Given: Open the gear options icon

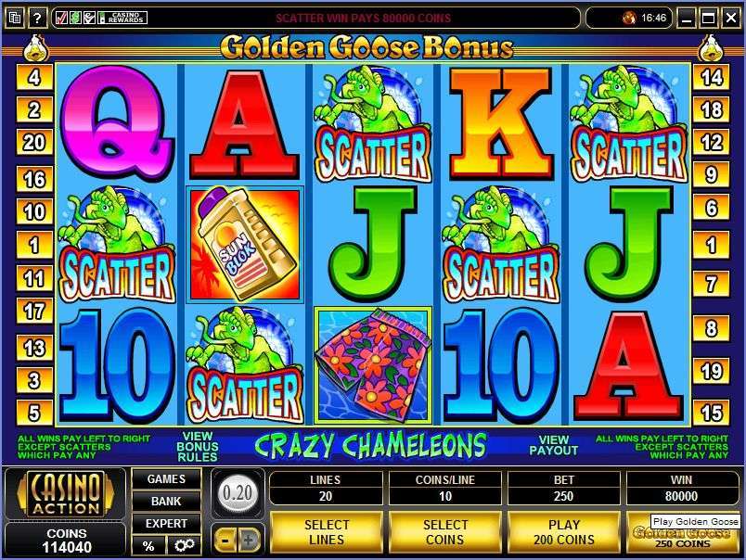Looking at the screenshot, I should pos(184,545).
